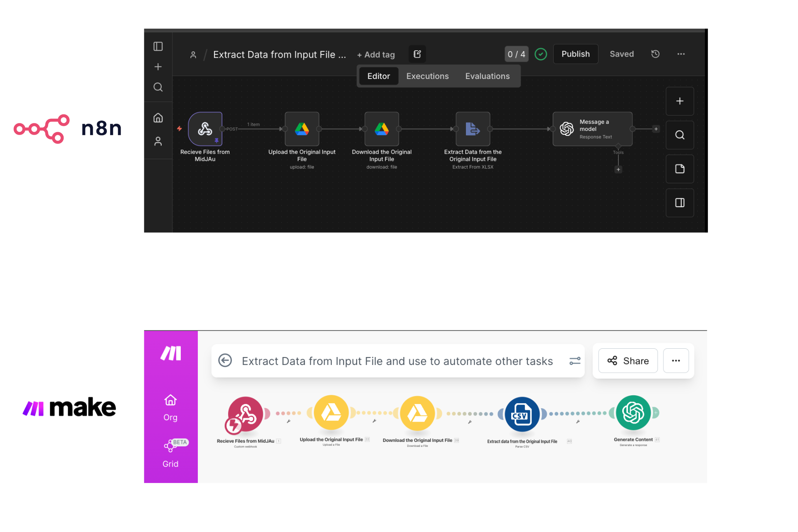The image size is (798, 532).
Task: Open the Make Generate Content OpenAI module
Action: pos(633,413)
